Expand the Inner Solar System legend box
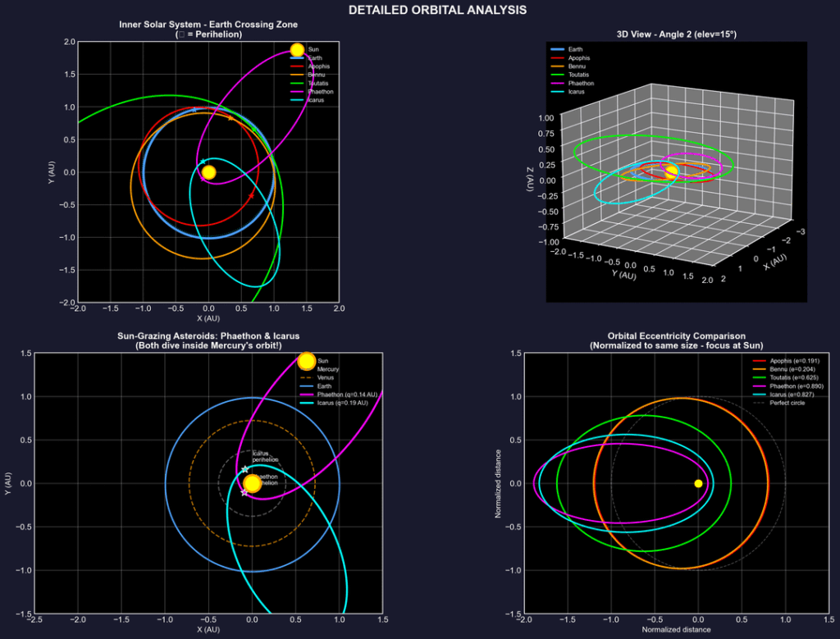840x639 pixels. [309, 74]
